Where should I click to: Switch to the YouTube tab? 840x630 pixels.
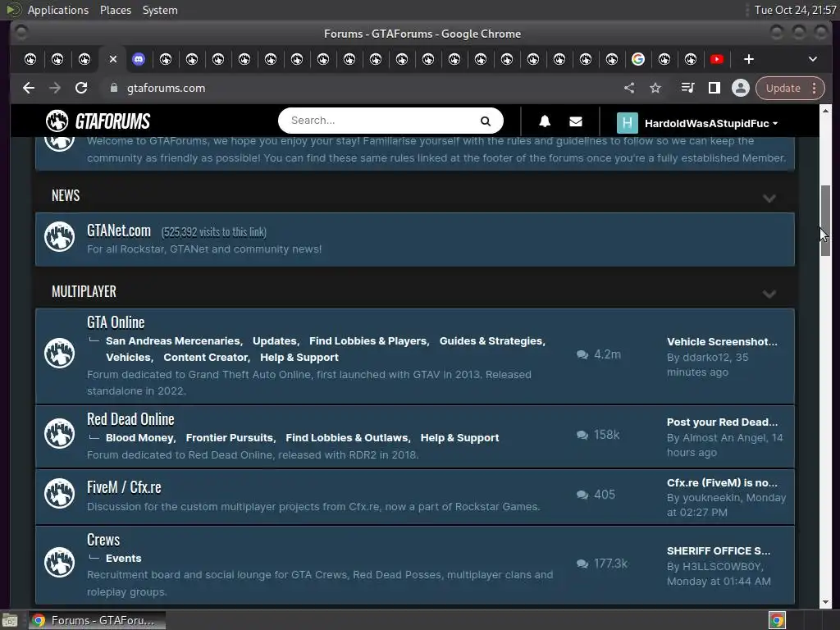click(717, 59)
